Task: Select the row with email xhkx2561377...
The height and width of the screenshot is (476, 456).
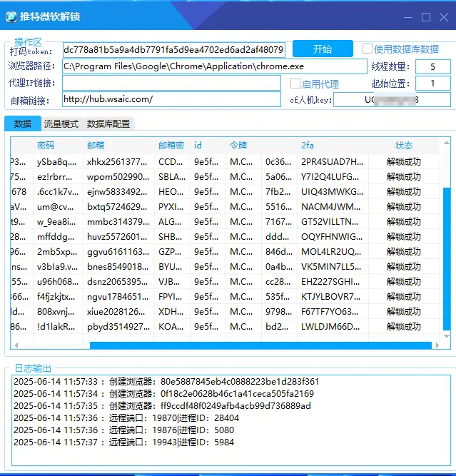Action: click(225, 162)
